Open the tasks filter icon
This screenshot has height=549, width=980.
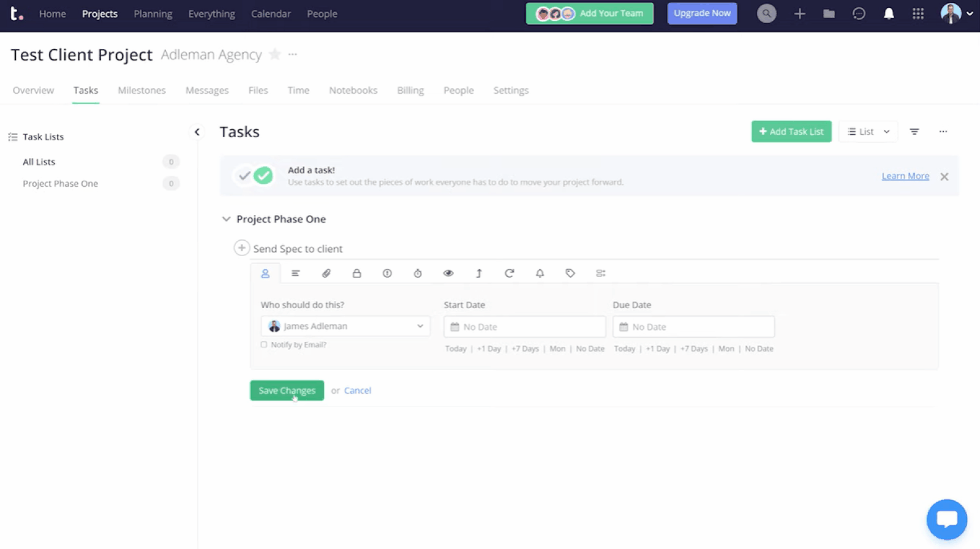coord(914,132)
